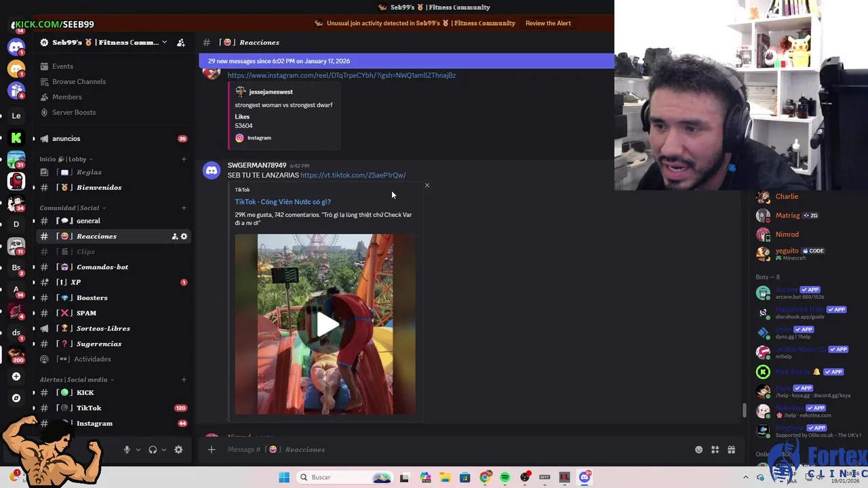Image resolution: width=868 pixels, height=488 pixels.
Task: Toggle headphones deafen
Action: (x=153, y=449)
